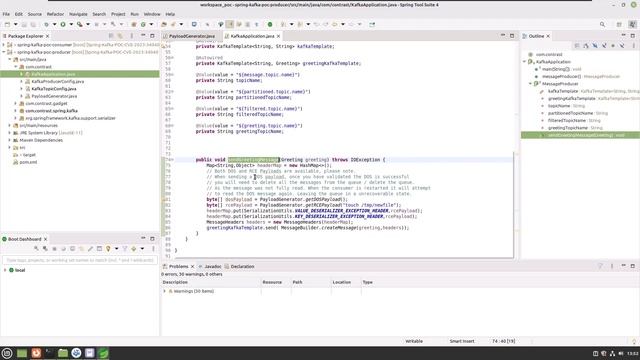Expand the local node in Boot Dashboard
Image resolution: width=640 pixels, height=360 pixels.
click(5, 270)
